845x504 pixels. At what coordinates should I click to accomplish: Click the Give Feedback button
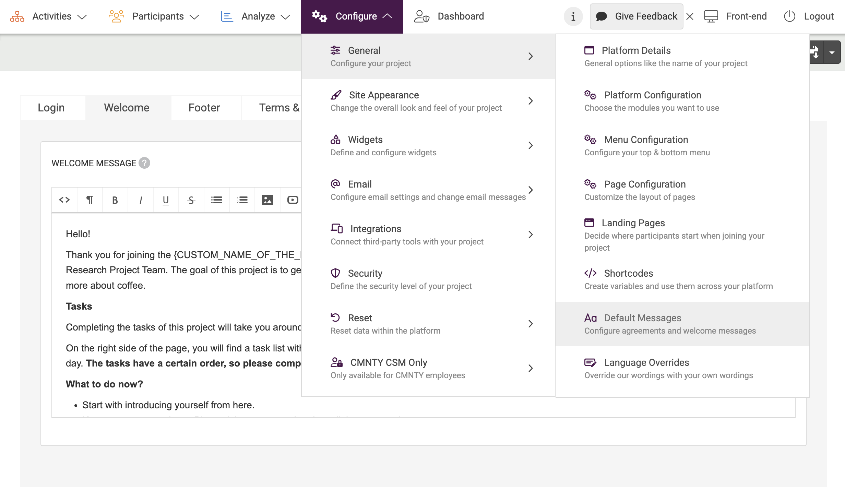tap(636, 16)
